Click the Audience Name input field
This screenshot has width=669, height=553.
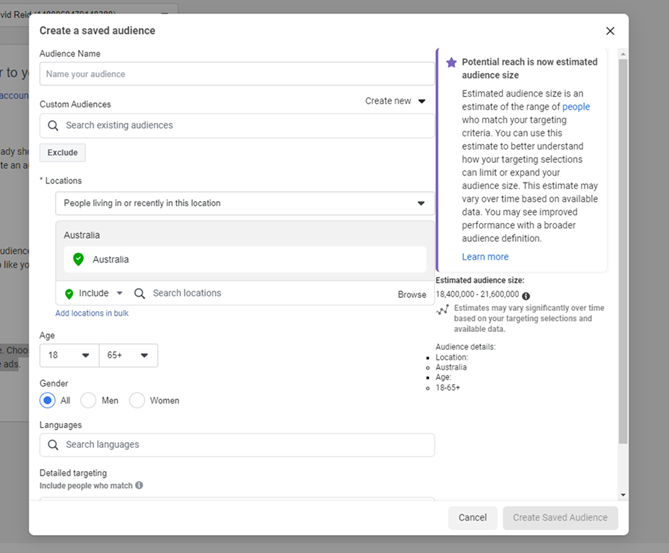click(x=237, y=74)
